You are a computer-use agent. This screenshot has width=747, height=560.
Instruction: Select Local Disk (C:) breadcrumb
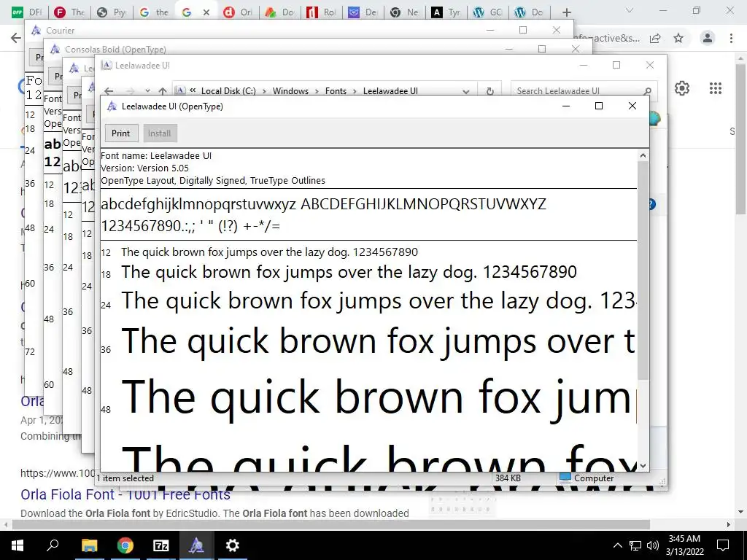coord(228,91)
